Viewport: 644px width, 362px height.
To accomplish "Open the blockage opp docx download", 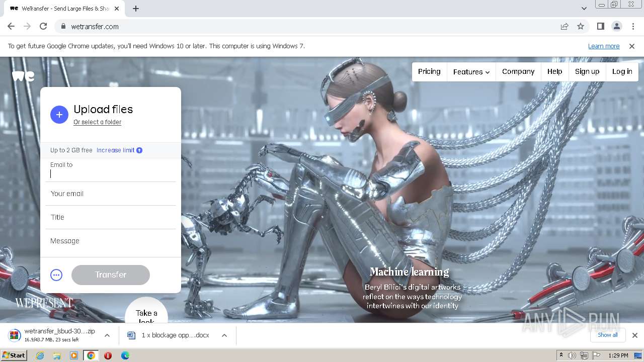I will [169, 335].
